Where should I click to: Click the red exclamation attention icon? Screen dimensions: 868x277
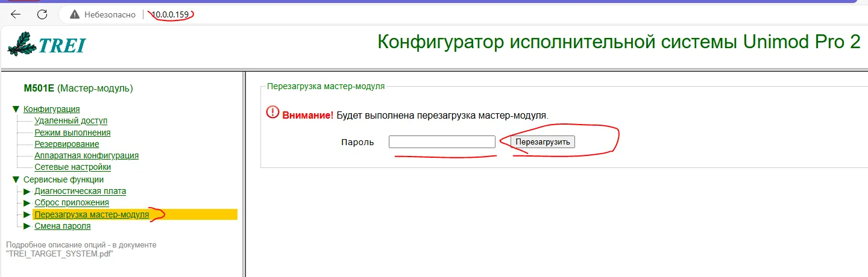click(273, 112)
